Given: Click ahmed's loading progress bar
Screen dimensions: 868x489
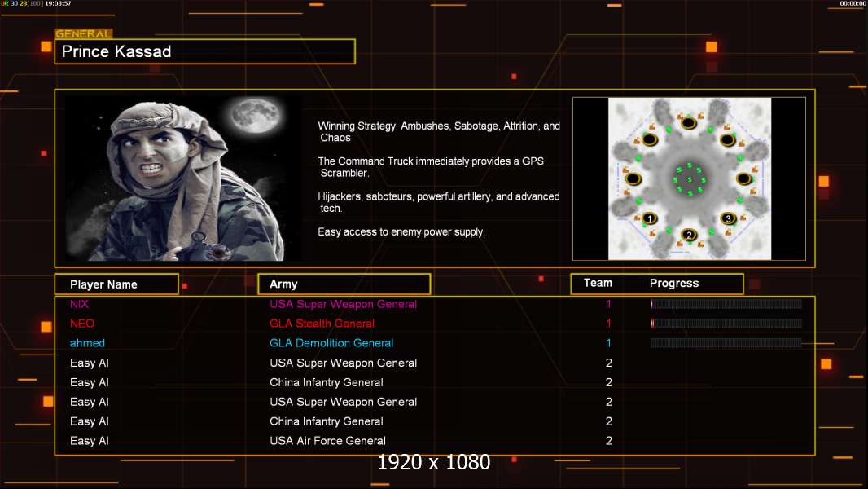Looking at the screenshot, I should 726,343.
